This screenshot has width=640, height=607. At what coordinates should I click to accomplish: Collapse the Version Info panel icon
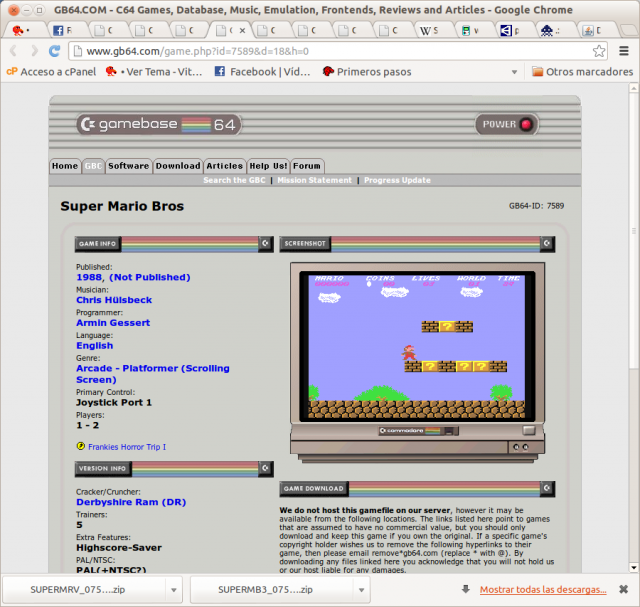265,469
